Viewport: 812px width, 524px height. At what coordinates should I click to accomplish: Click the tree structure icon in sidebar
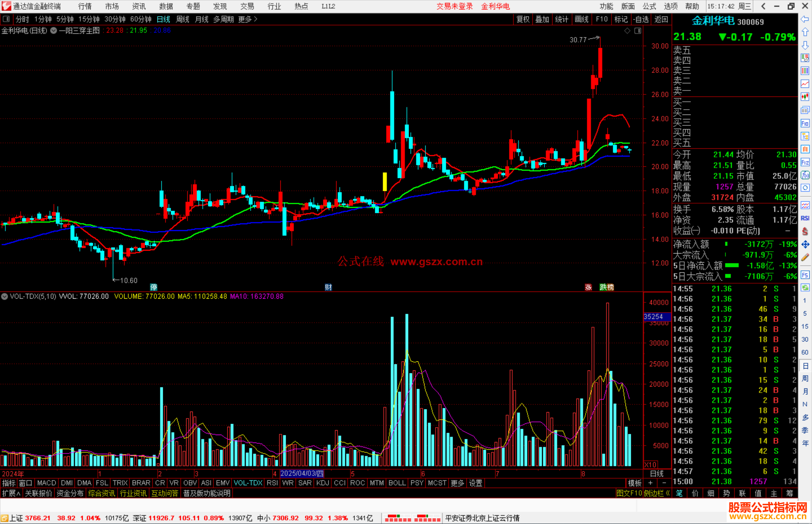click(805, 136)
